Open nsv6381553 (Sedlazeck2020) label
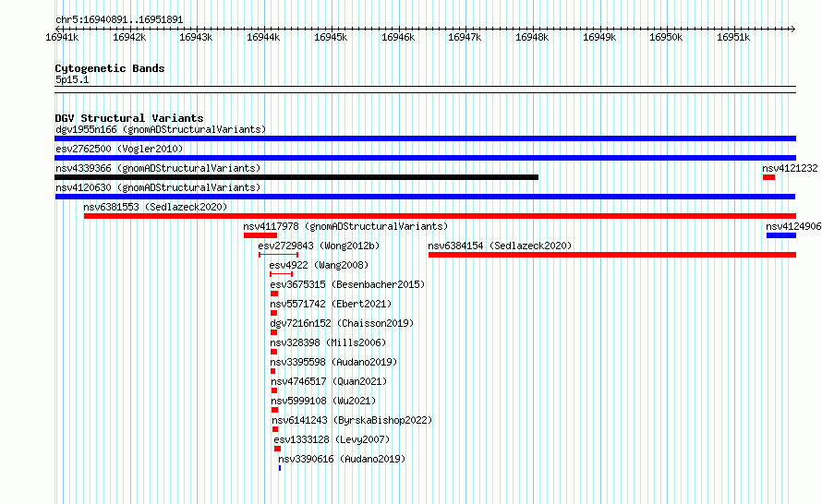822x504 pixels. 155,207
